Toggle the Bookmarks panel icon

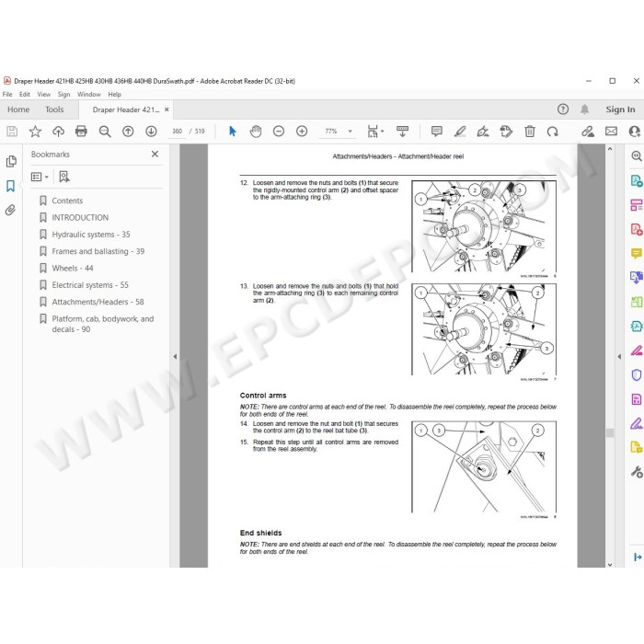tap(11, 186)
